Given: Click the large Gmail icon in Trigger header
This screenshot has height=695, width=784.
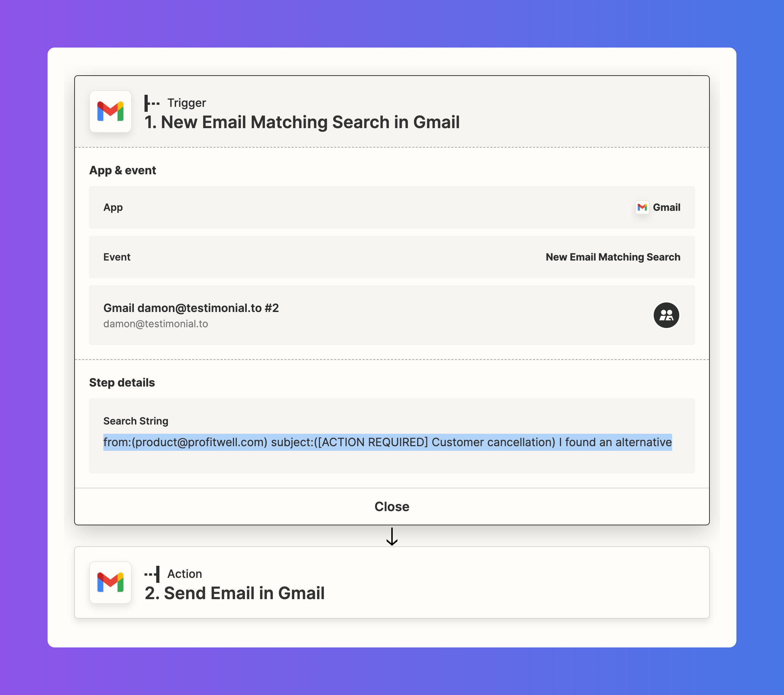Looking at the screenshot, I should (x=110, y=111).
